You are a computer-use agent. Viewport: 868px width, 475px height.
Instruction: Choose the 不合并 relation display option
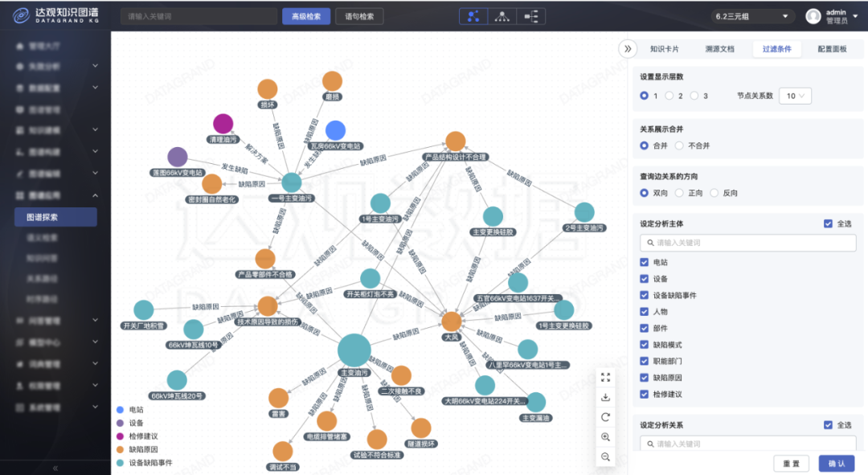(679, 145)
